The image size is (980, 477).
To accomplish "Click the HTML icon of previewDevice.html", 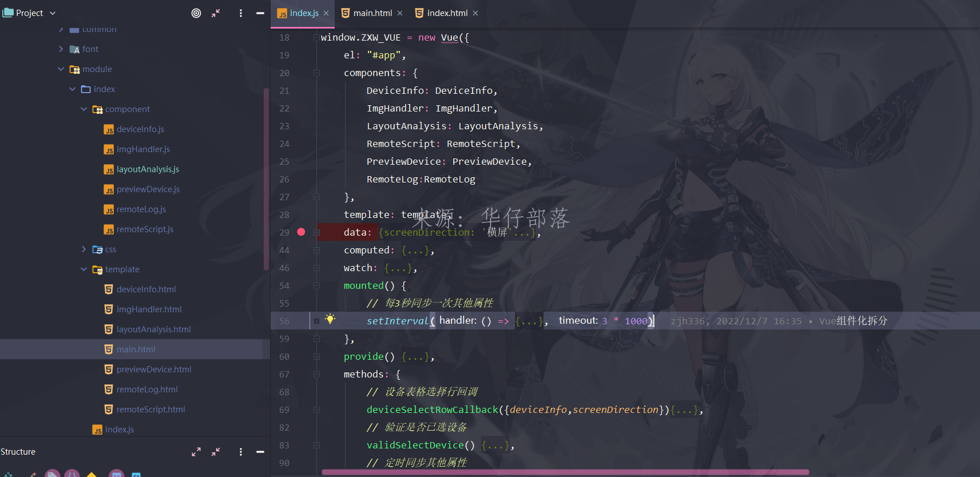I will click(109, 369).
